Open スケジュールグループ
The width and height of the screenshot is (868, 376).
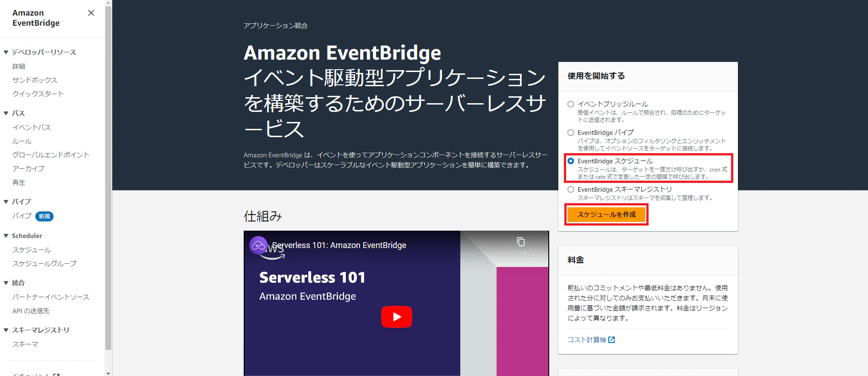(x=44, y=264)
